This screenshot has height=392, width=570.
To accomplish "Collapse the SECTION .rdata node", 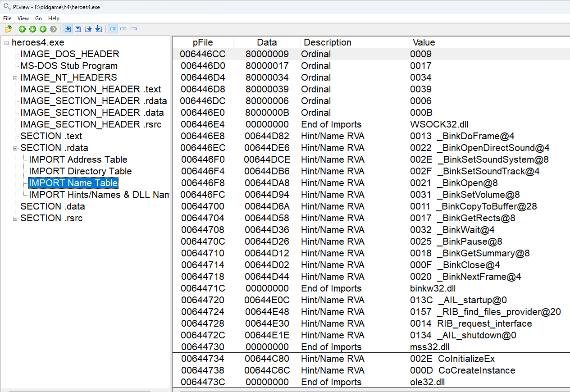I will (x=15, y=148).
